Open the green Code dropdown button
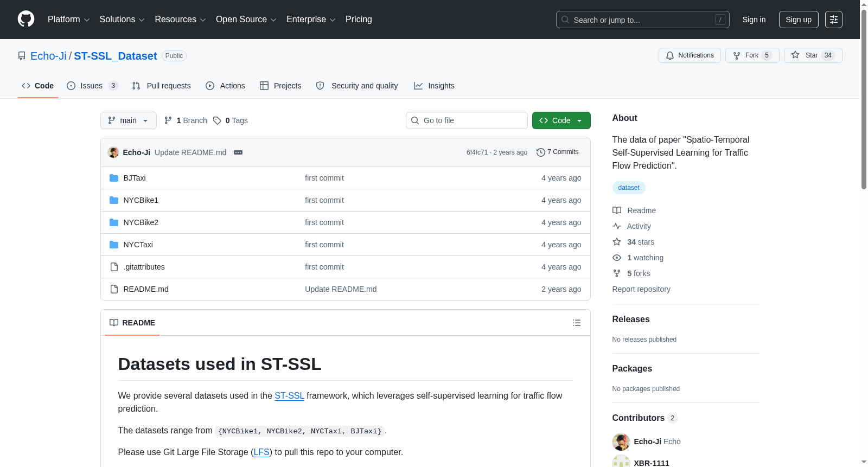Image resolution: width=868 pixels, height=467 pixels. click(x=561, y=120)
